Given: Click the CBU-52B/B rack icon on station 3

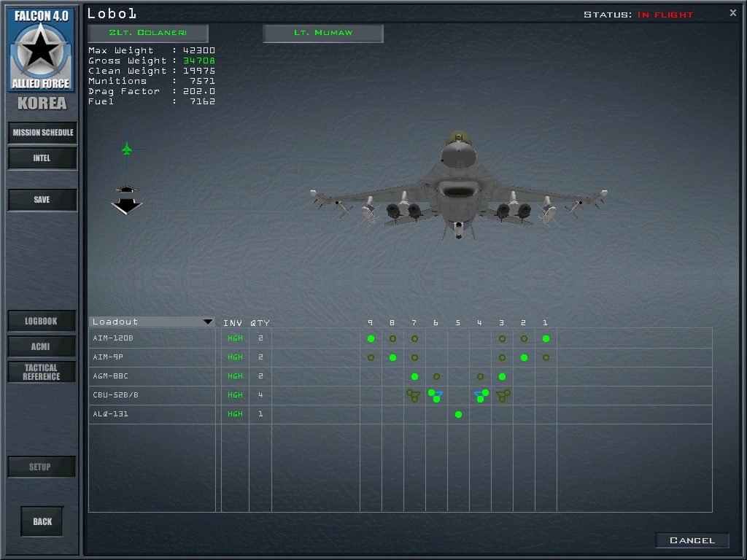Looking at the screenshot, I should click(x=503, y=395).
